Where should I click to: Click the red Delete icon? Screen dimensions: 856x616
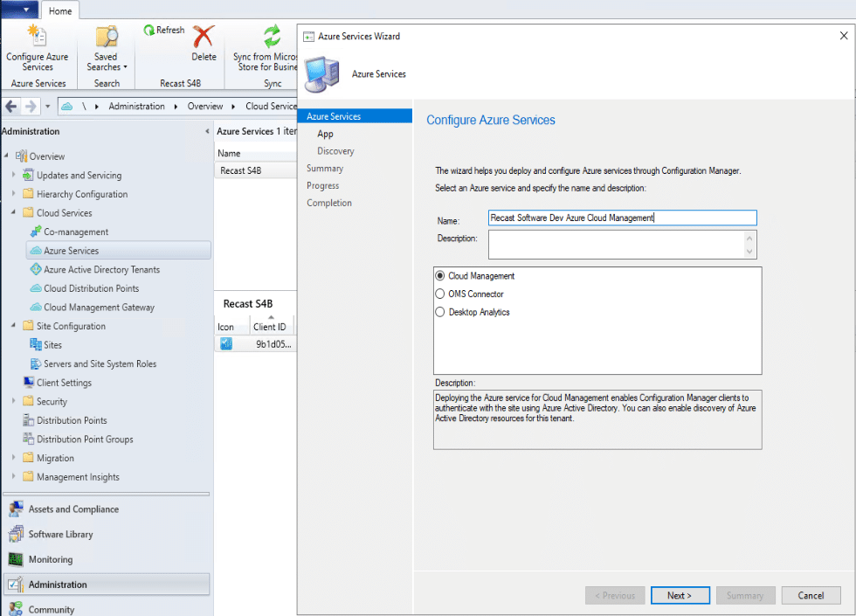coord(204,38)
